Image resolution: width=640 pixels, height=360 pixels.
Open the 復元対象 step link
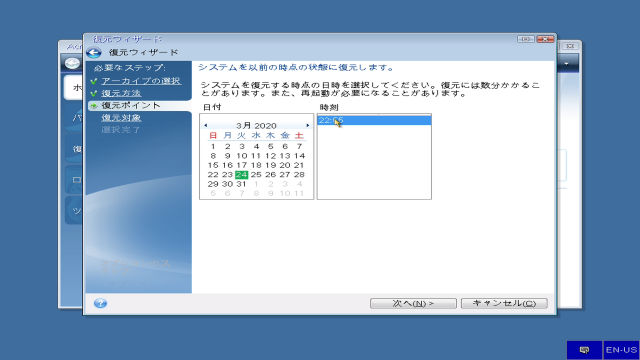[121, 118]
